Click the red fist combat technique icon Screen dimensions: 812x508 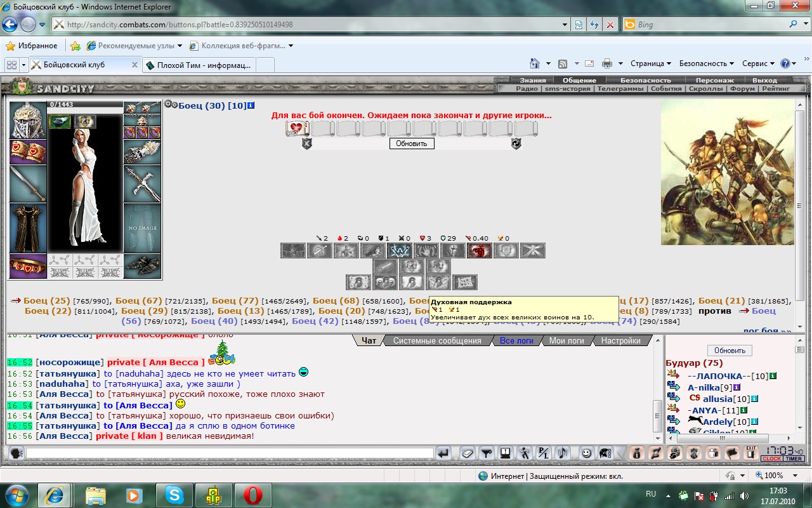(x=480, y=251)
